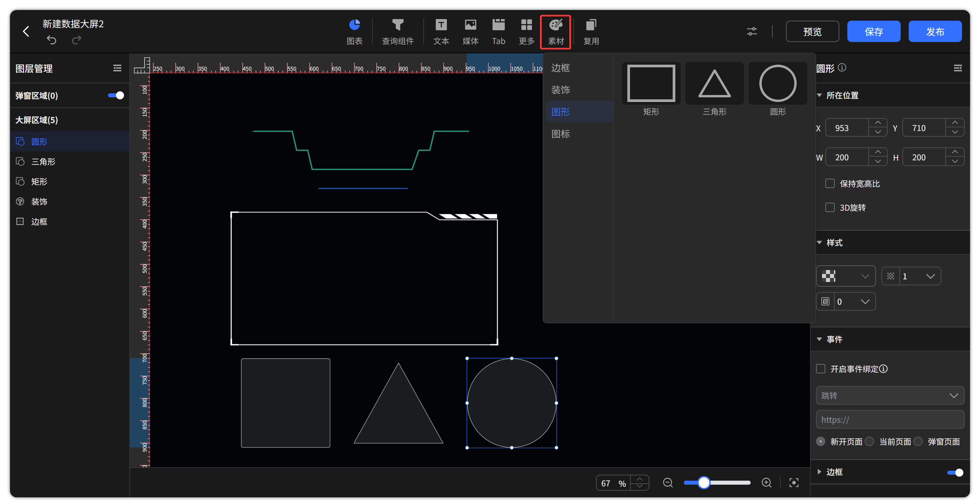Expand the 边框 properties section
980x504 pixels.
(x=819, y=472)
